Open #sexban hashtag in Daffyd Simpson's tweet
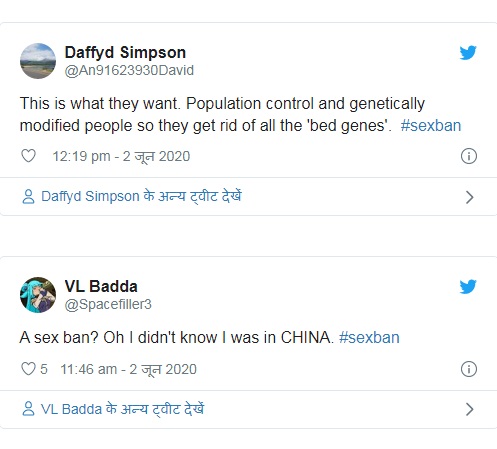The width and height of the screenshot is (497, 449). click(x=431, y=126)
